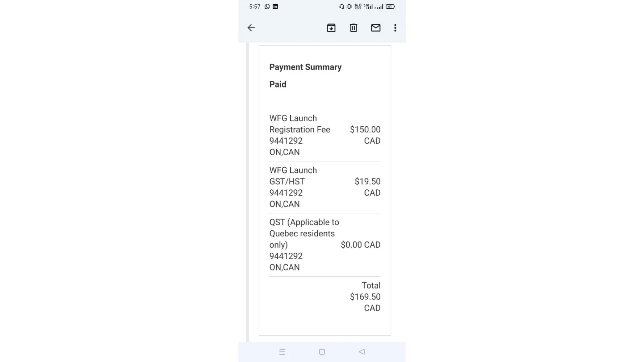Open recent apps navigation button
Viewport: 644px width, 362px height.
(x=282, y=352)
